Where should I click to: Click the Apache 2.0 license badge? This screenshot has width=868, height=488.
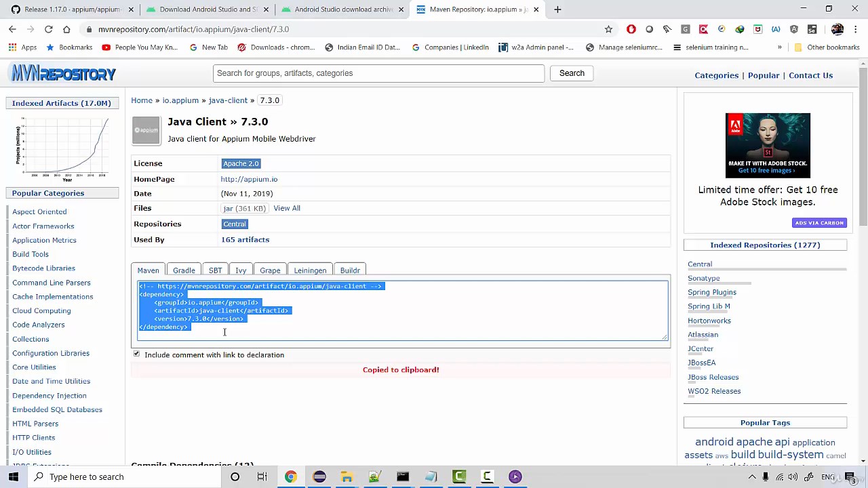[x=241, y=163]
